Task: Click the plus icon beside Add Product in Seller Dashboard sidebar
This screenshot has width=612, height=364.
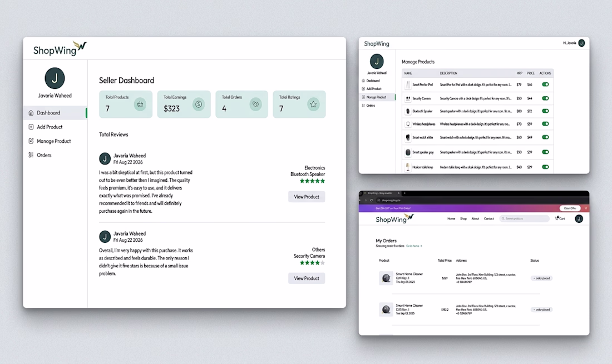Action: tap(31, 127)
